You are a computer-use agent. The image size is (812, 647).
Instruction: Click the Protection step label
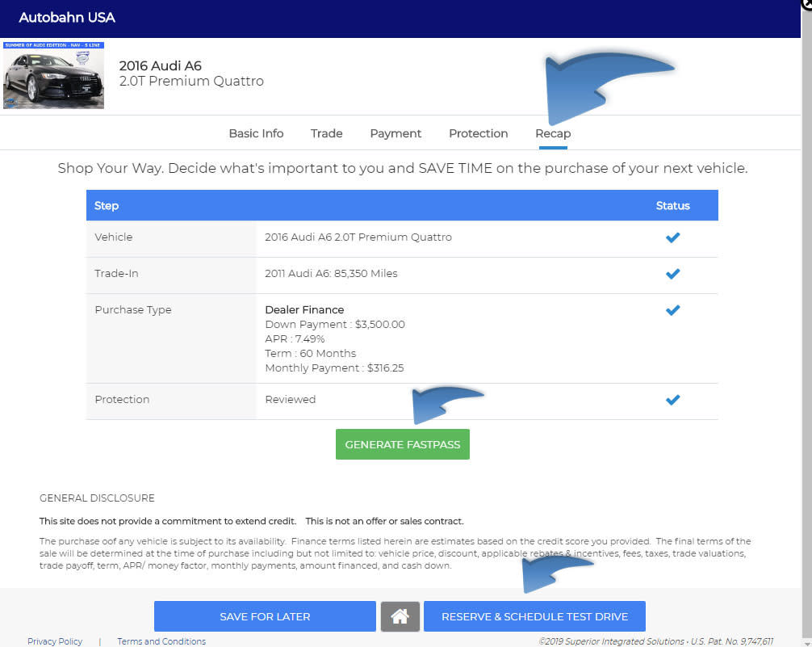tap(122, 399)
